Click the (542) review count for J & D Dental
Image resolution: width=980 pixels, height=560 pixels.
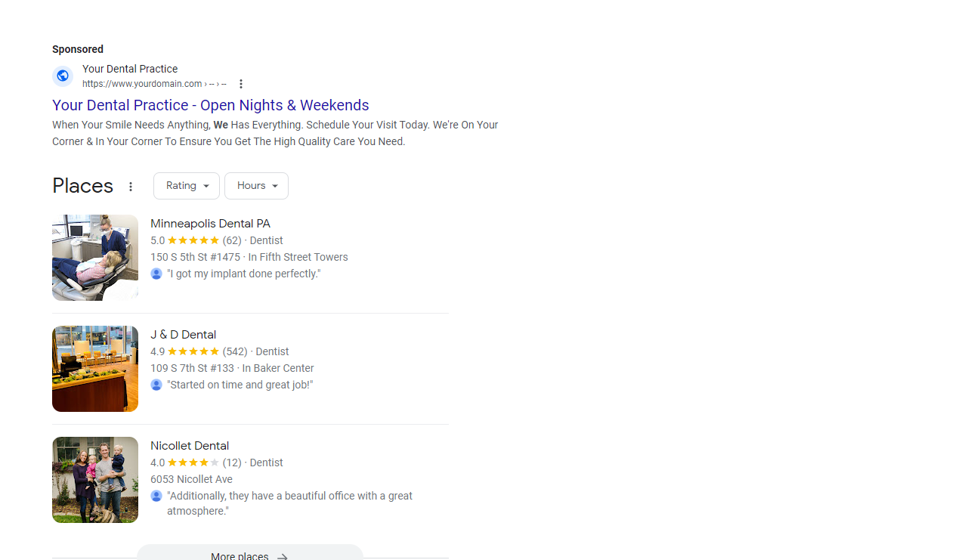pos(235,351)
